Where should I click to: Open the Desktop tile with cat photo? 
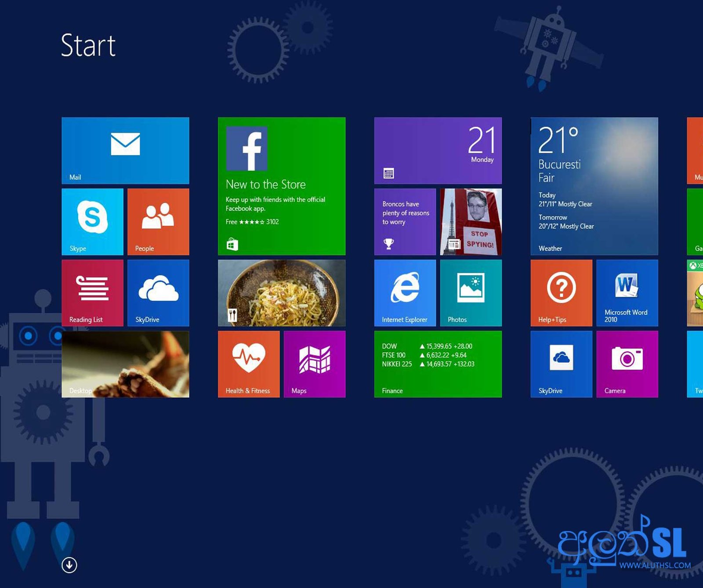[x=125, y=364]
